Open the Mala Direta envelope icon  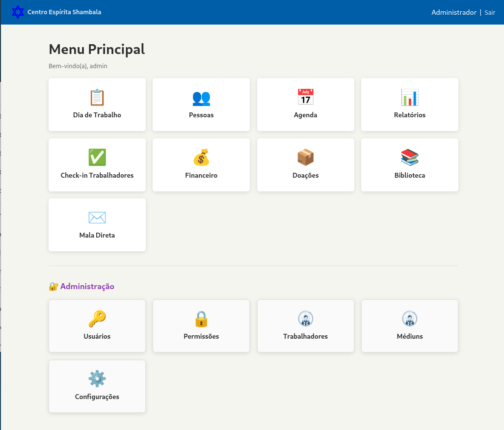click(x=97, y=217)
